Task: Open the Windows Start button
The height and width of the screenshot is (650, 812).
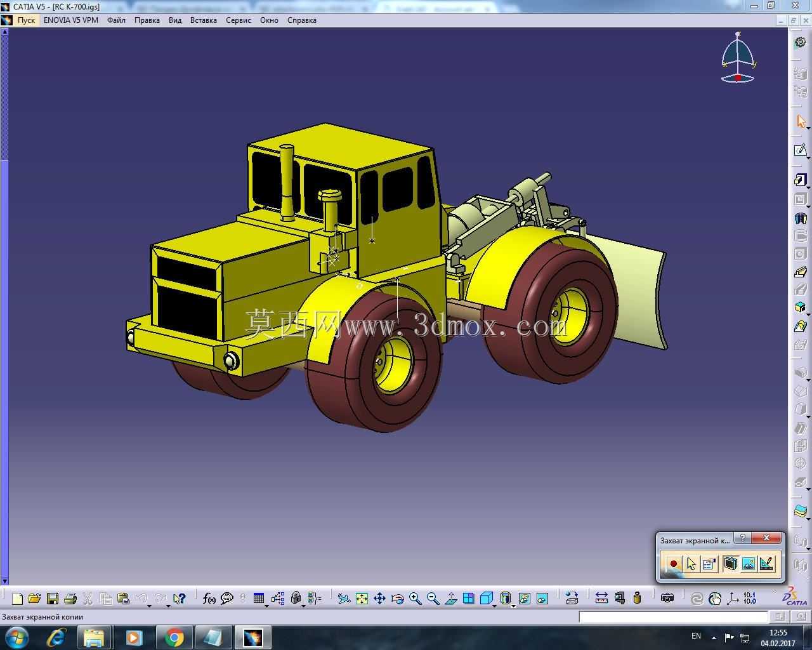Action: coord(17,637)
